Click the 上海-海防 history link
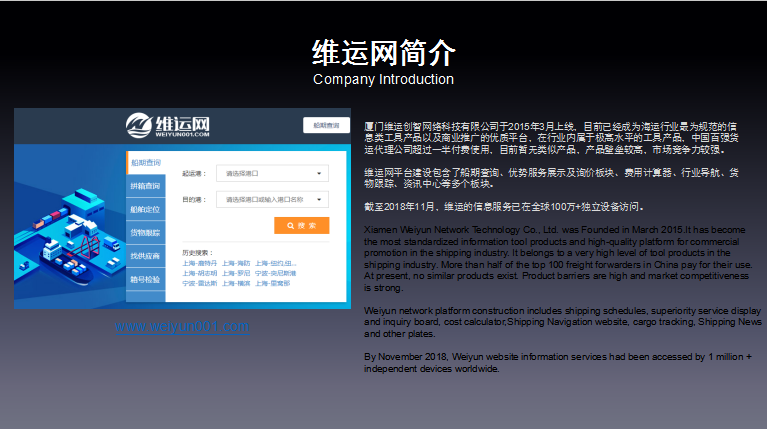767x429 pixels. click(x=236, y=263)
